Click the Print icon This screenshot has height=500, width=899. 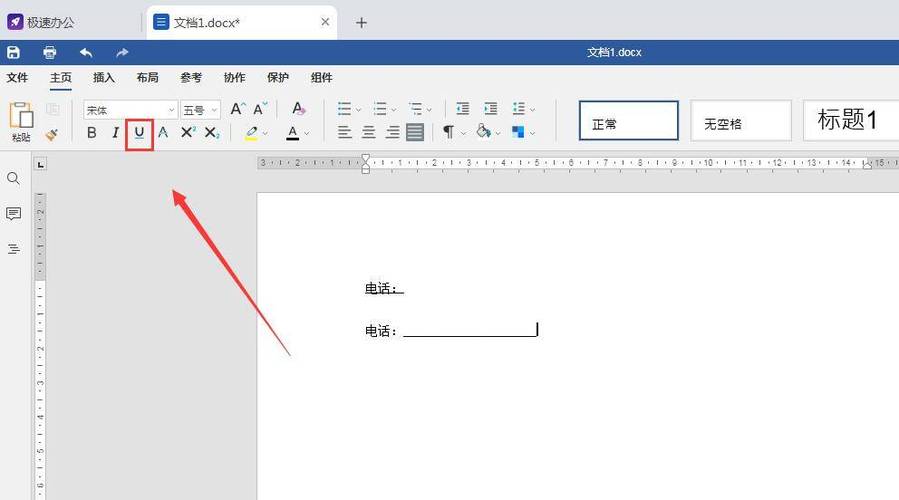click(50, 52)
